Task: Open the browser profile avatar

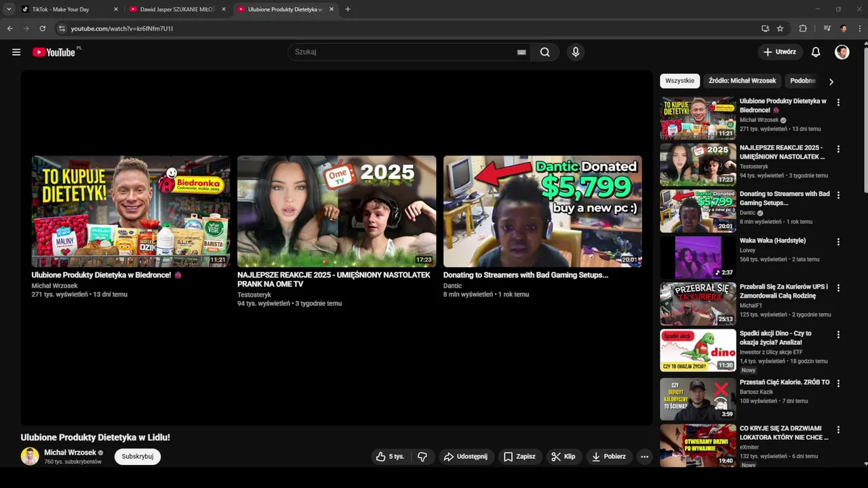Action: [844, 28]
